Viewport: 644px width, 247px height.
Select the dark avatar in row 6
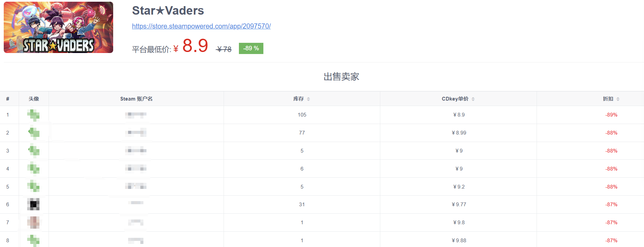tap(33, 205)
